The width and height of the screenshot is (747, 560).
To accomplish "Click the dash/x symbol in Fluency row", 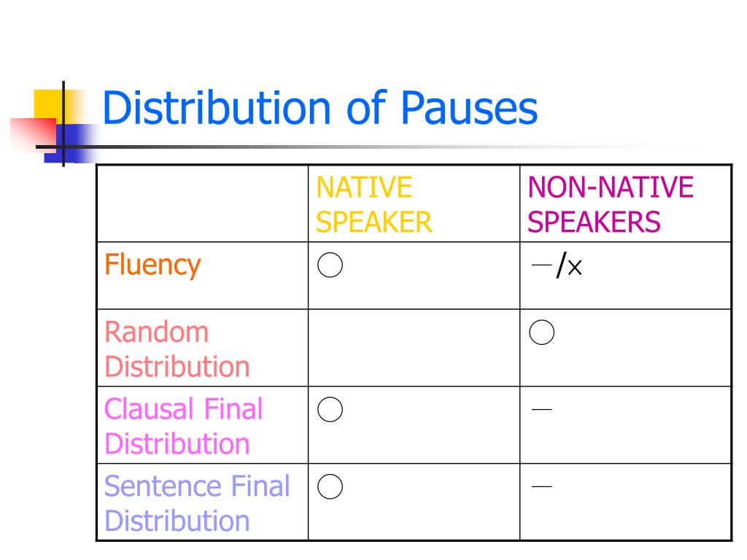I will [x=557, y=265].
